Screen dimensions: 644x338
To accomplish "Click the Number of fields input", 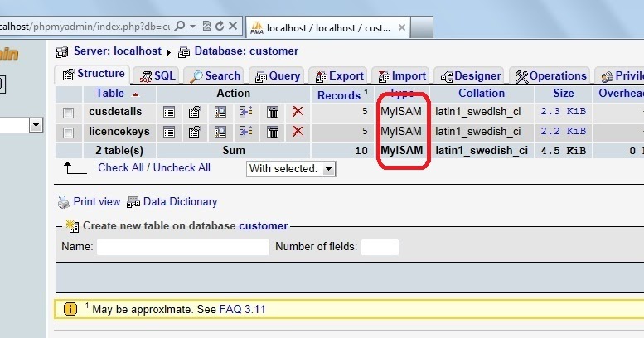I will coord(380,247).
